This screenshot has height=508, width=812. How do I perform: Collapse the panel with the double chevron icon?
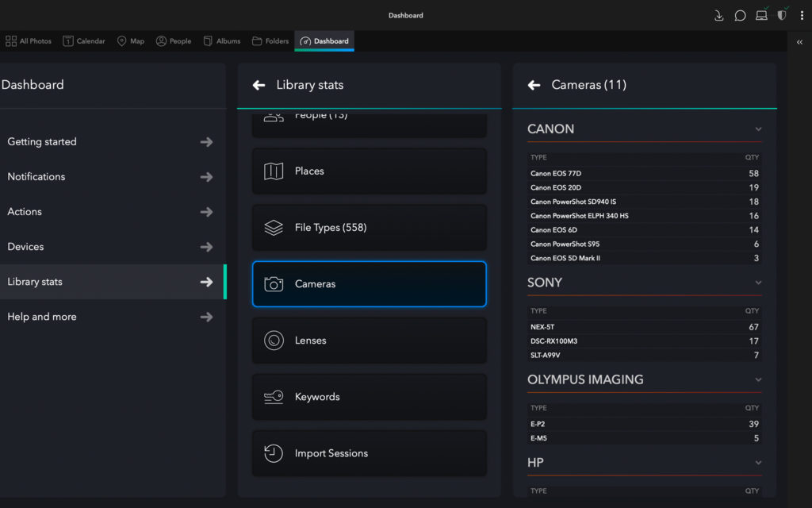(x=799, y=42)
